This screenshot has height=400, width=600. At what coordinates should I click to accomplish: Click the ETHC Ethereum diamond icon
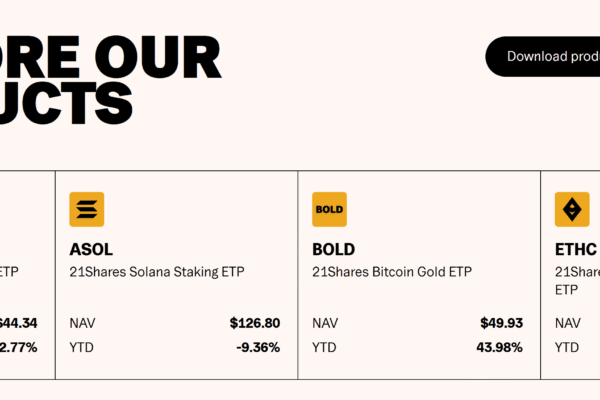pos(572,209)
